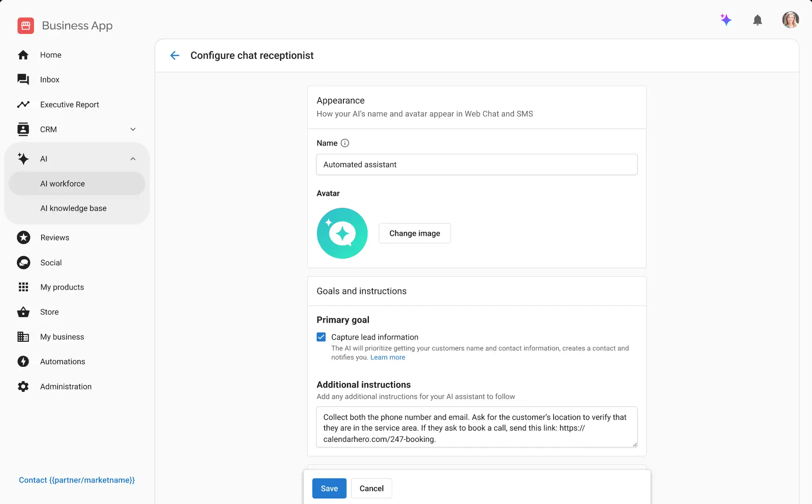Click the Reviews star icon in sidebar
812x504 pixels.
[23, 238]
